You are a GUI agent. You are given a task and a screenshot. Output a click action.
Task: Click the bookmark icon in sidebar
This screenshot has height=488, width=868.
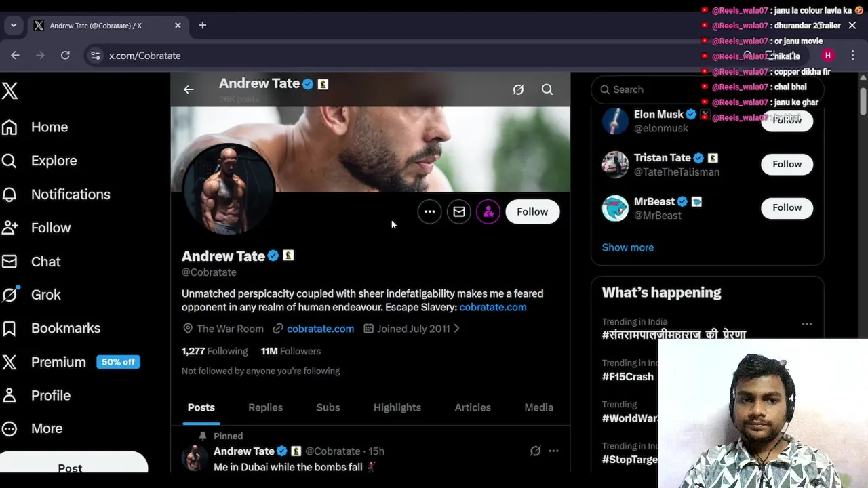pyautogui.click(x=9, y=328)
